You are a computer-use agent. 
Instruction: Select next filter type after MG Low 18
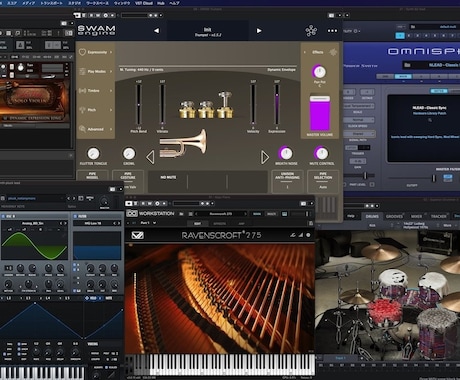[119, 223]
